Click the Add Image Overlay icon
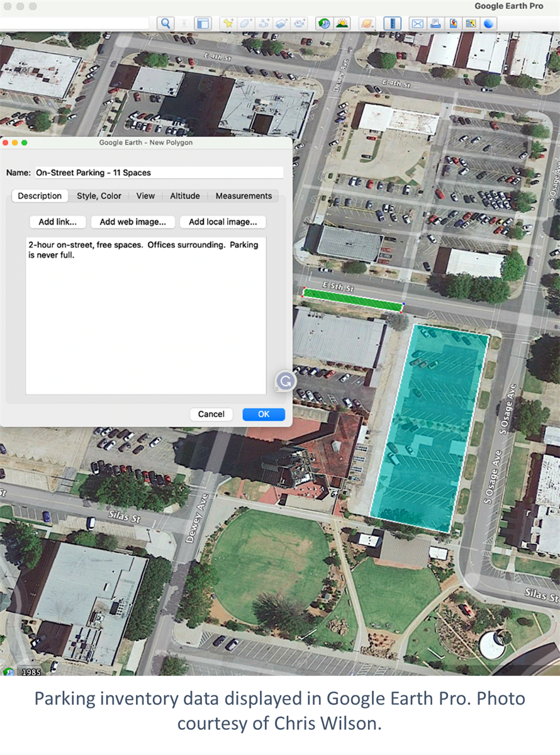560x755 pixels. point(281,23)
